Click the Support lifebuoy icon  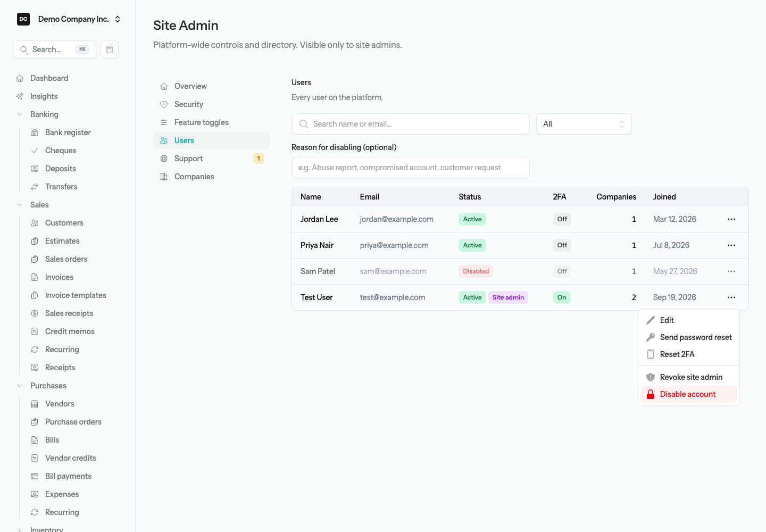pos(164,159)
